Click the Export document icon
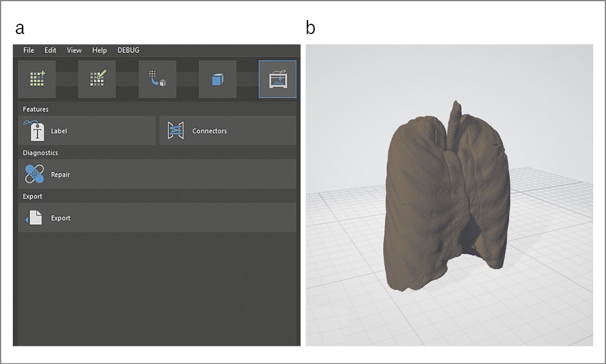This screenshot has height=364, width=606. coord(35,217)
